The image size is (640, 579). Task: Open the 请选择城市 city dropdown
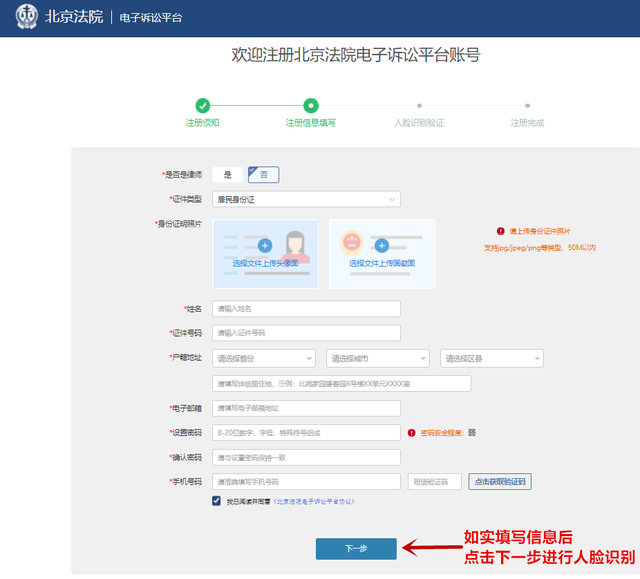tap(378, 358)
